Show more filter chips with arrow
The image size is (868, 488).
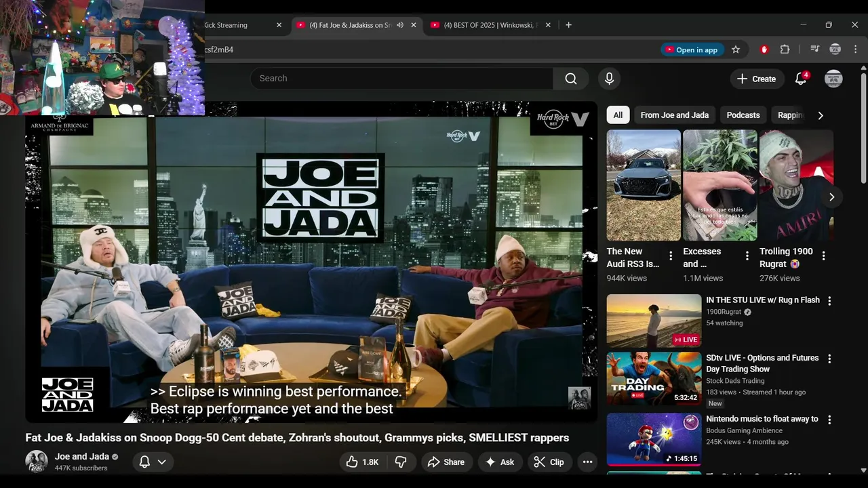[821, 115]
